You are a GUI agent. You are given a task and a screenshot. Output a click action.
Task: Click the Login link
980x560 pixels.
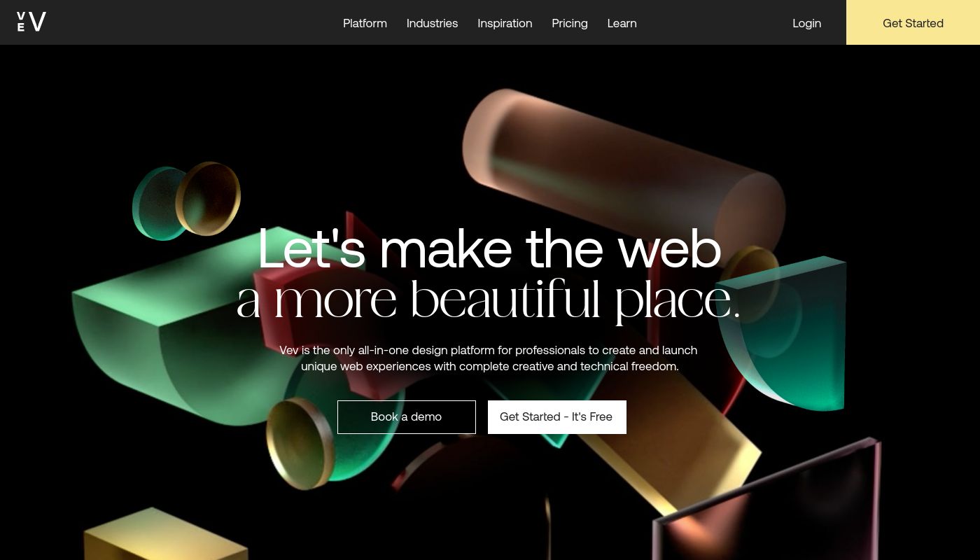pos(806,23)
